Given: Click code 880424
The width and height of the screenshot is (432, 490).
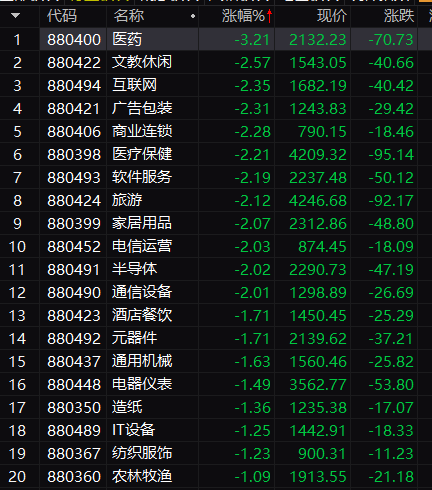Looking at the screenshot, I should click(74, 201).
